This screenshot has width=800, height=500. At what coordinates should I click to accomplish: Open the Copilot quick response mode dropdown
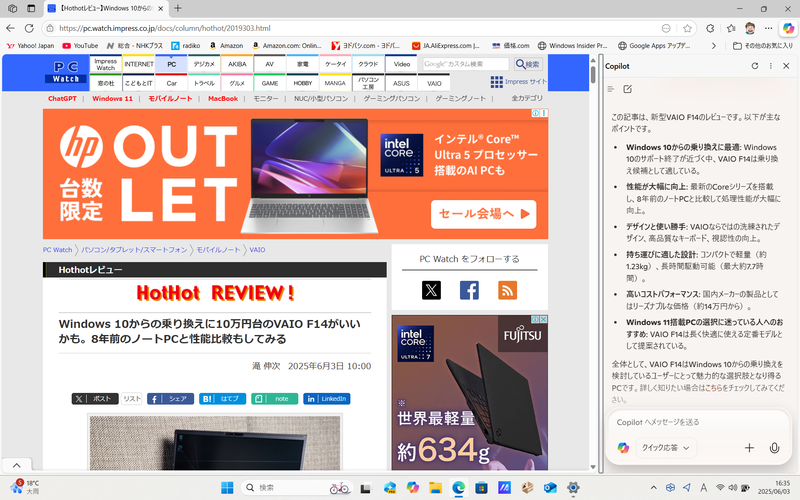tap(666, 447)
